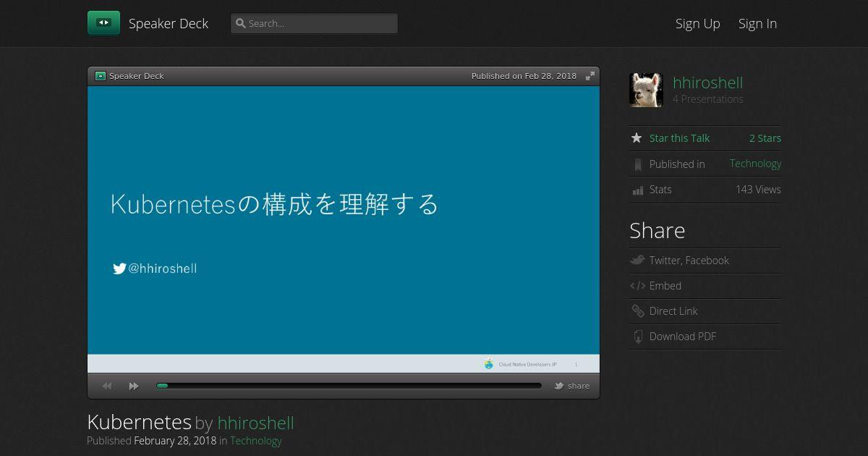
Task: Click the Twitter bird icon in Share section
Action: point(637,260)
